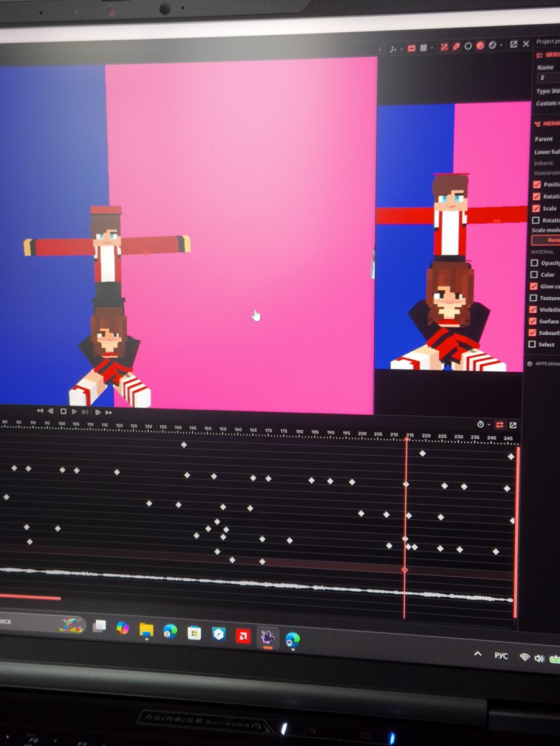
Task: Open the Project properties tab
Action: tap(548, 42)
